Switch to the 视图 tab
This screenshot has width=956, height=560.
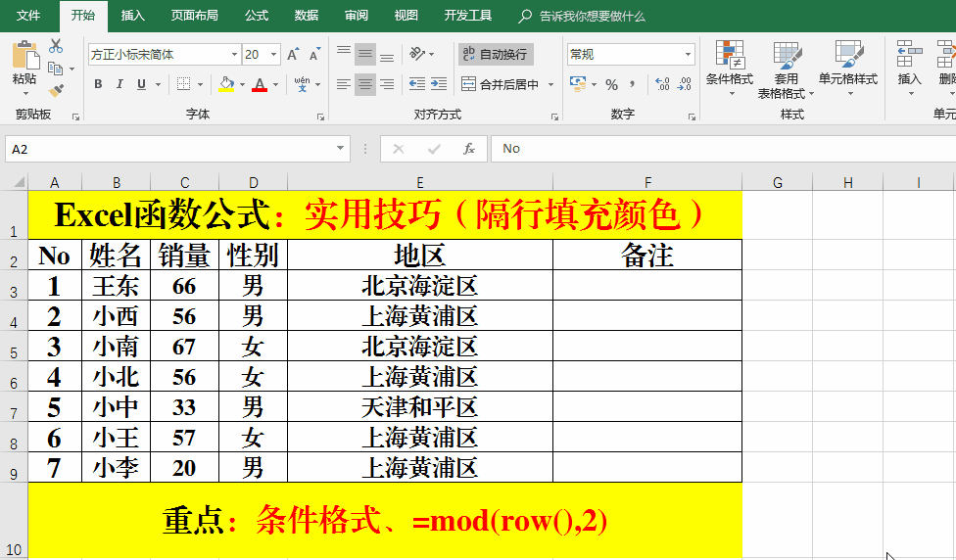point(406,16)
